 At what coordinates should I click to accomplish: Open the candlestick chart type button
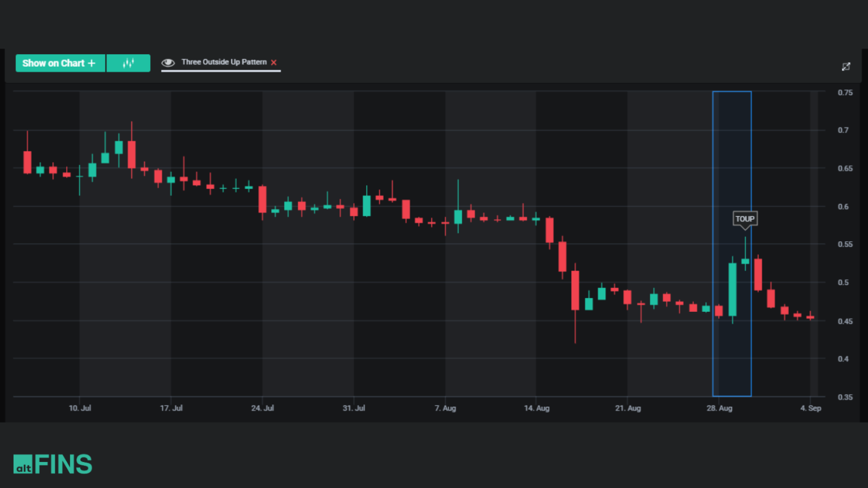128,63
